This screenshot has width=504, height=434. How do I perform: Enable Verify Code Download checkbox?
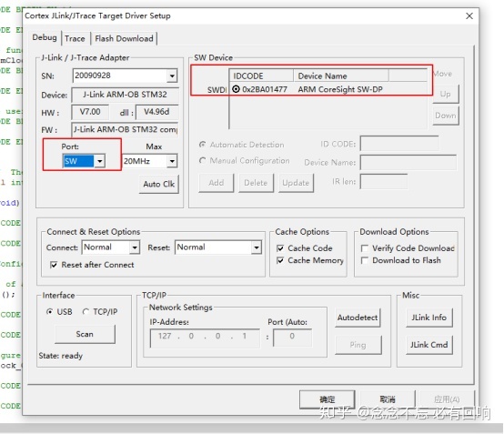pyautogui.click(x=365, y=248)
